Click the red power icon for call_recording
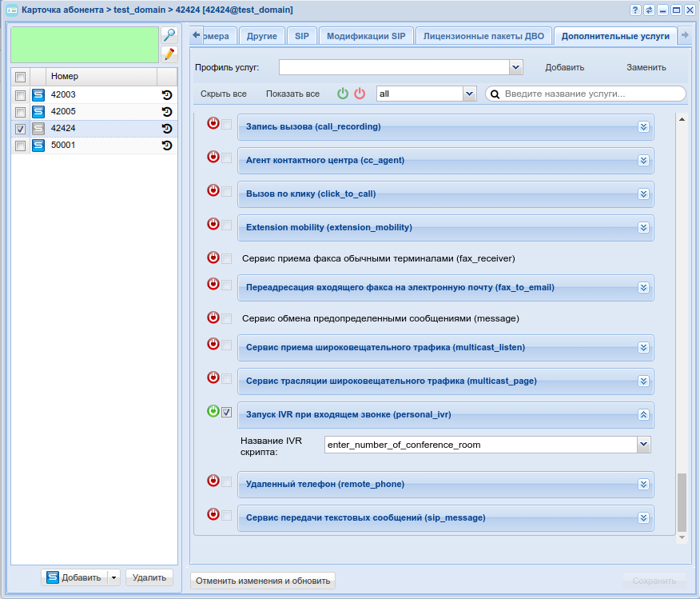Viewport: 700px width, 599px height. coord(213,124)
